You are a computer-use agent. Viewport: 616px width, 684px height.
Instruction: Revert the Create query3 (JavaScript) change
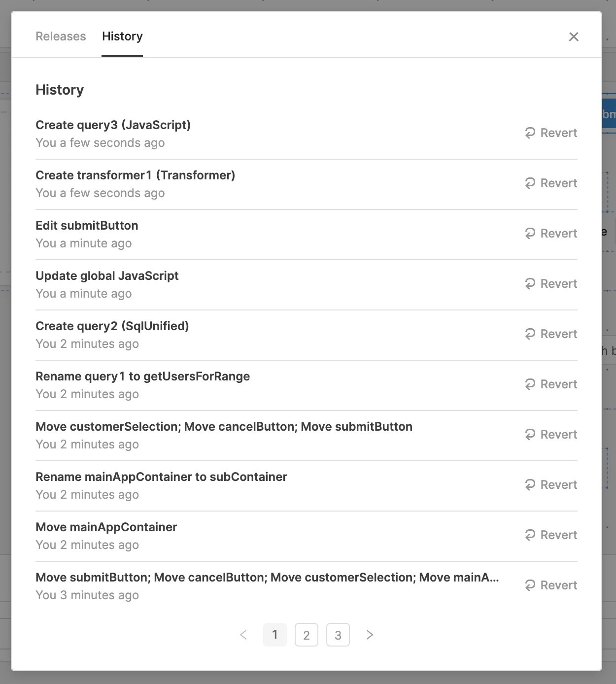pyautogui.click(x=551, y=133)
